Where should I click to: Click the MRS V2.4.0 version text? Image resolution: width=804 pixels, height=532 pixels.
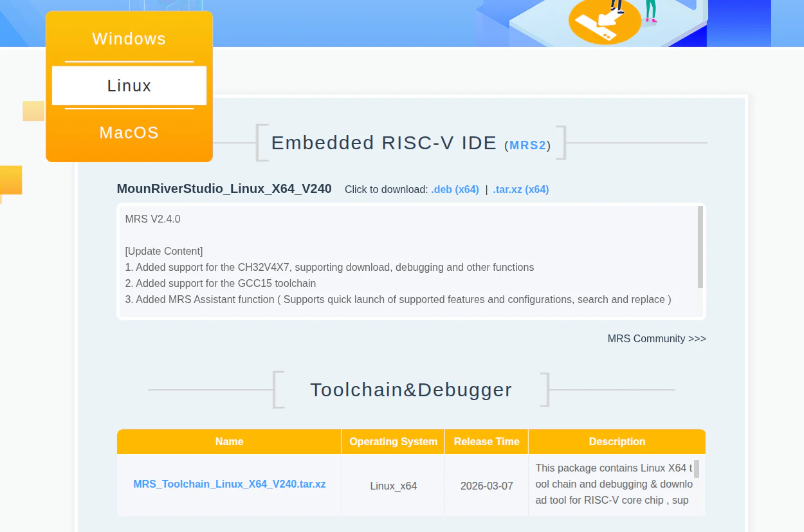click(153, 219)
